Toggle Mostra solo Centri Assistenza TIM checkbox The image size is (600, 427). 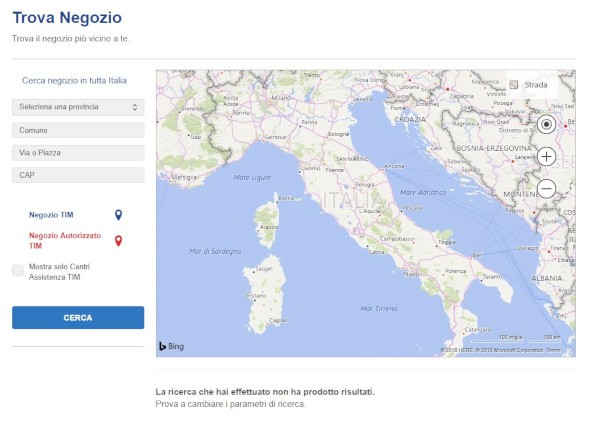pyautogui.click(x=18, y=271)
